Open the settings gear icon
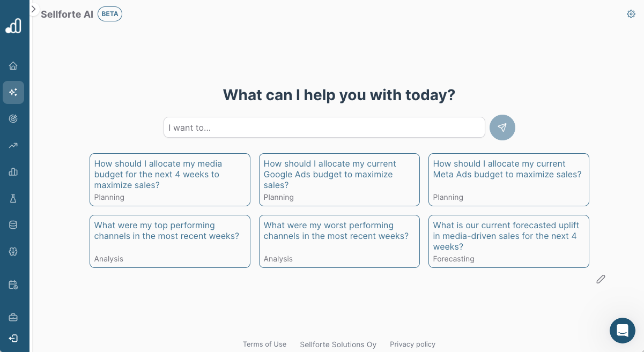The height and width of the screenshot is (352, 644). point(631,14)
